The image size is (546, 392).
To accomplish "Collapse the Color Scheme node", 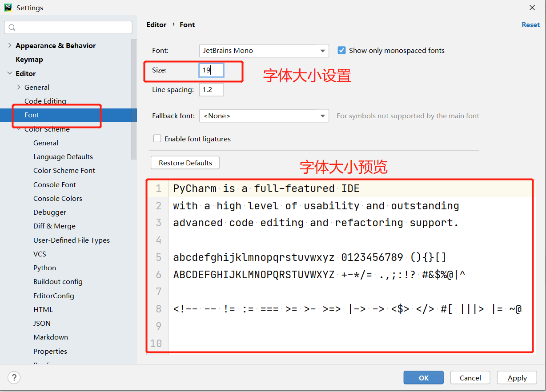I will pos(19,129).
